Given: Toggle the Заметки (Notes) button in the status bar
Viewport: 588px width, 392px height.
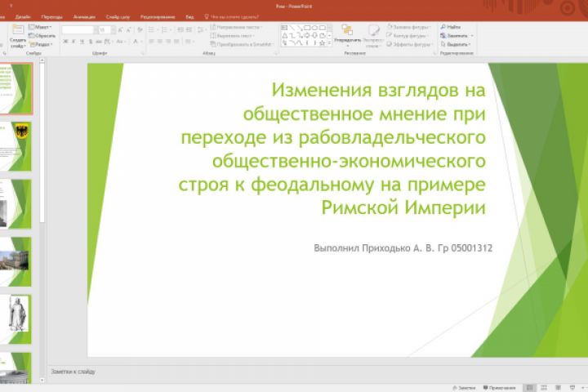Looking at the screenshot, I should [464, 388].
